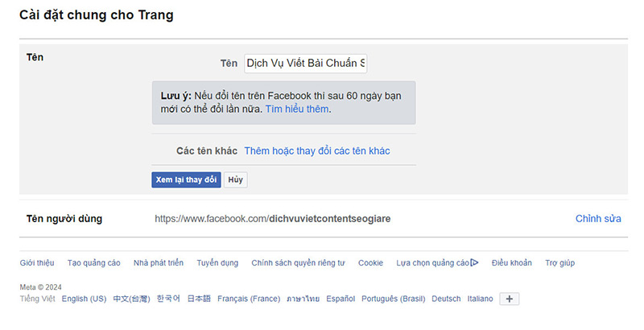Click the AdChoices triangle icon
The width and height of the screenshot is (644, 330).
[475, 262]
